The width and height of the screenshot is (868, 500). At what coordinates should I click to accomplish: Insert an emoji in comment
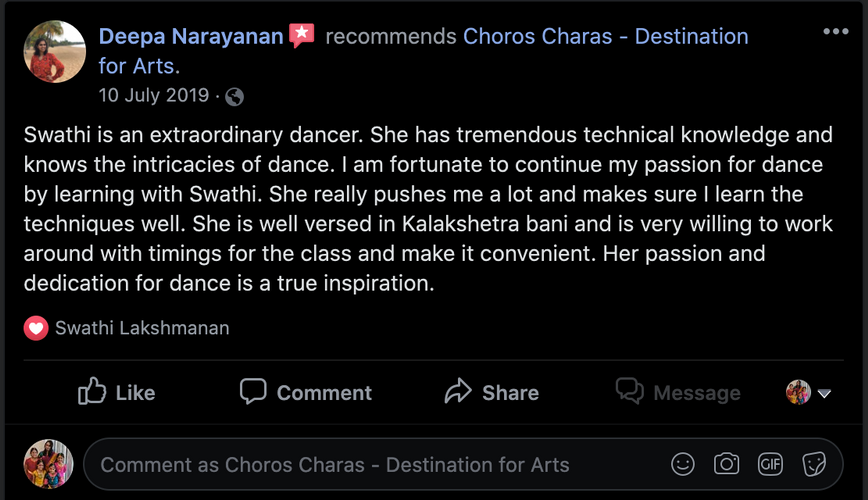click(683, 464)
